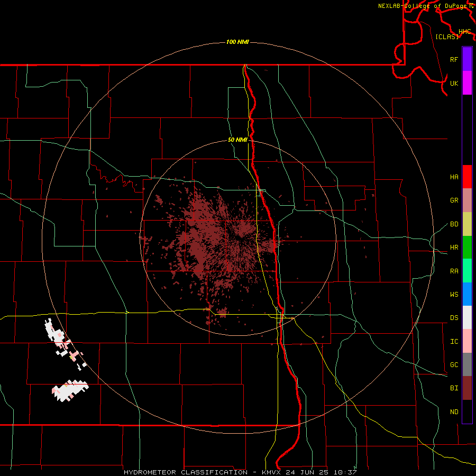Click the "HR" legend label
The image size is (476, 476).
point(454,248)
